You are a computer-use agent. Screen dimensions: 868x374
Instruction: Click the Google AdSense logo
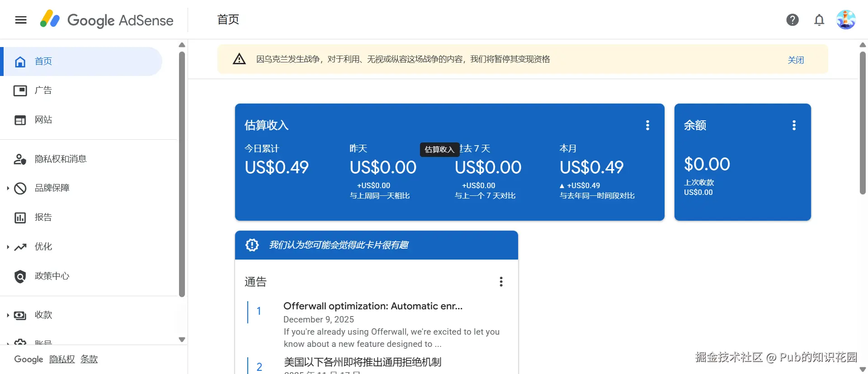coord(107,20)
